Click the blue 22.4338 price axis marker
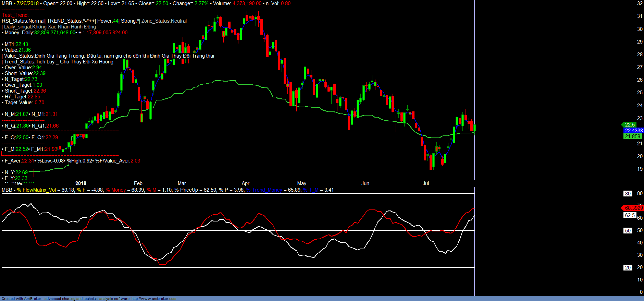The image size is (644, 301). pos(633,131)
